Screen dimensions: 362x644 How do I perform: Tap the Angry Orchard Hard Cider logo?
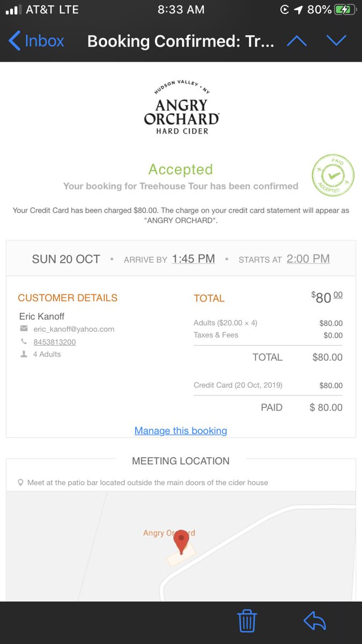(181, 108)
